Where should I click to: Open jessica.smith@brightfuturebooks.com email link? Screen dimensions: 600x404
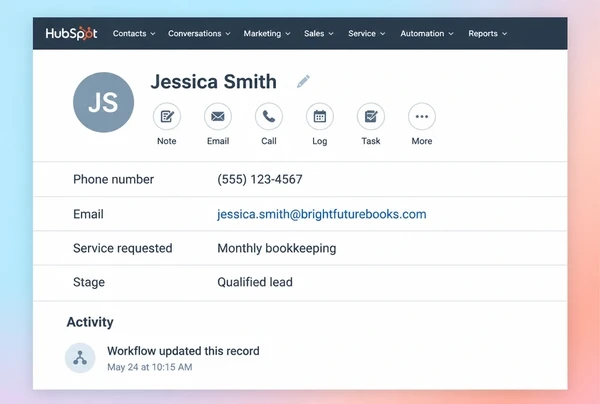321,214
